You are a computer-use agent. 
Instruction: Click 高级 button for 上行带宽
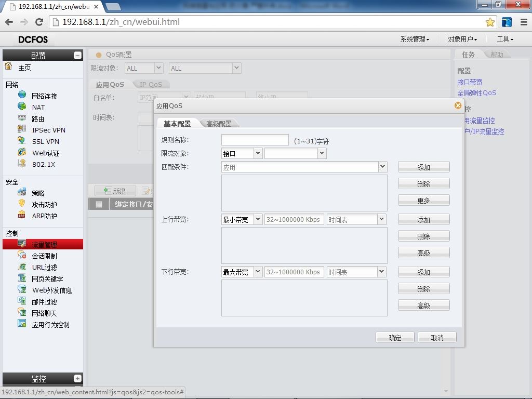coord(424,253)
